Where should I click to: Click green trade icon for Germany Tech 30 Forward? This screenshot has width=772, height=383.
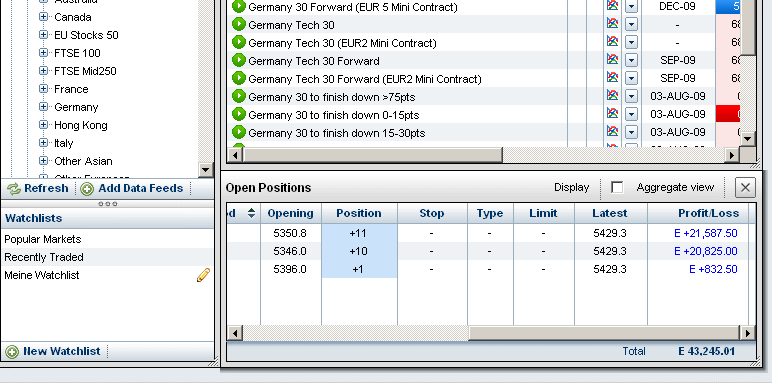(x=239, y=61)
